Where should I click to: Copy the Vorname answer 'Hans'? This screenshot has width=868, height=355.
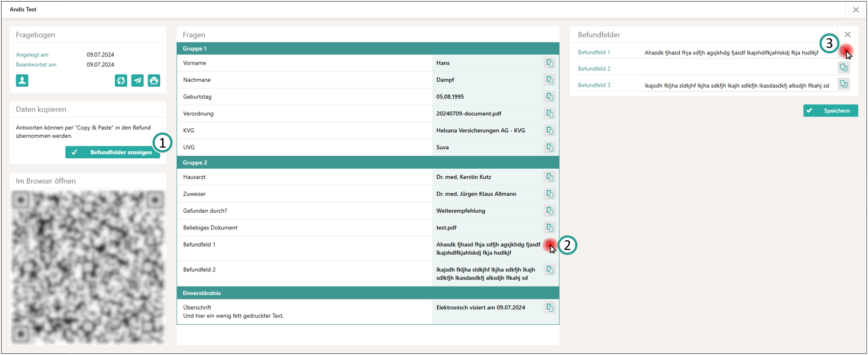pyautogui.click(x=549, y=63)
